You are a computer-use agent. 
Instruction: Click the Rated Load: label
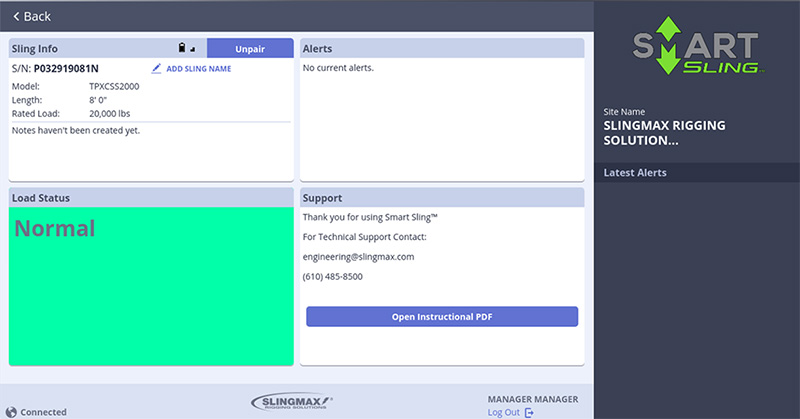tap(36, 113)
